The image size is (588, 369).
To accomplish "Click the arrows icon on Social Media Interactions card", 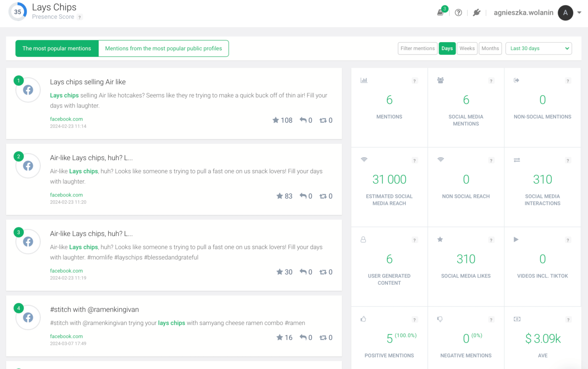I will click(x=517, y=160).
